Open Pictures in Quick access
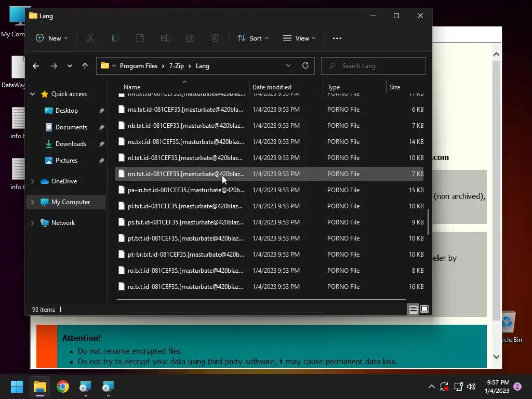 [x=66, y=161]
